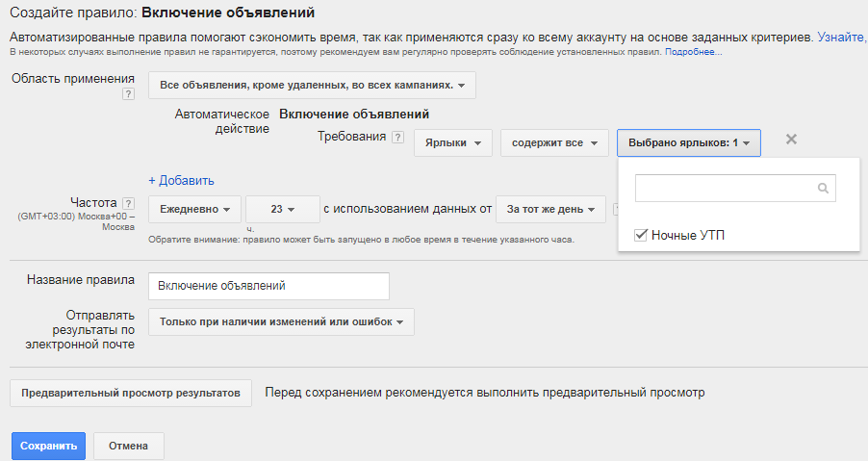868x461 pixels.
Task: Focus the Название правила text field
Action: [268, 286]
